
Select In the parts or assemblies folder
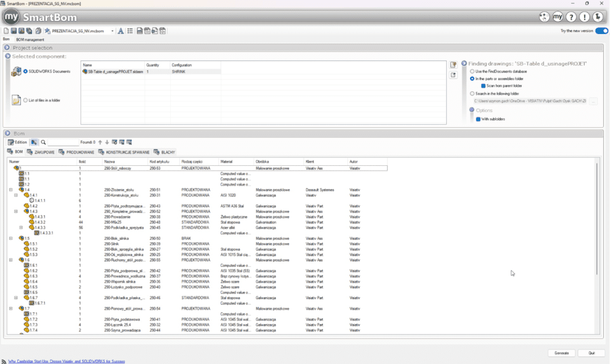pos(473,79)
